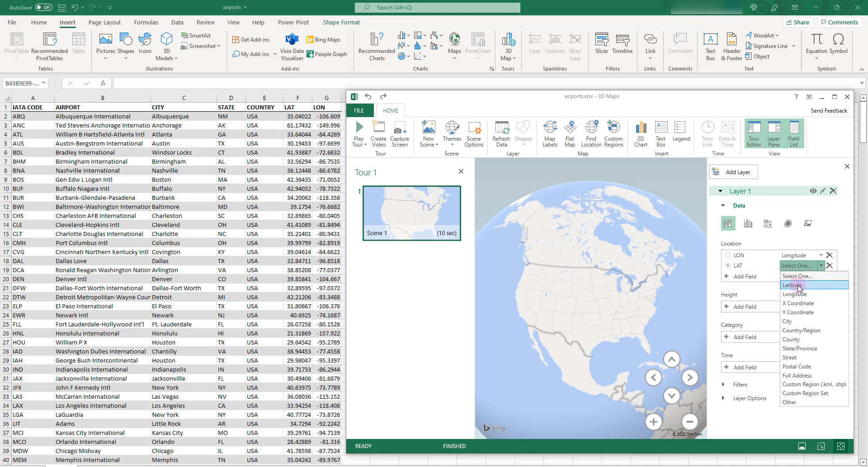Zoom in on the globe
868x467 pixels.
click(654, 422)
